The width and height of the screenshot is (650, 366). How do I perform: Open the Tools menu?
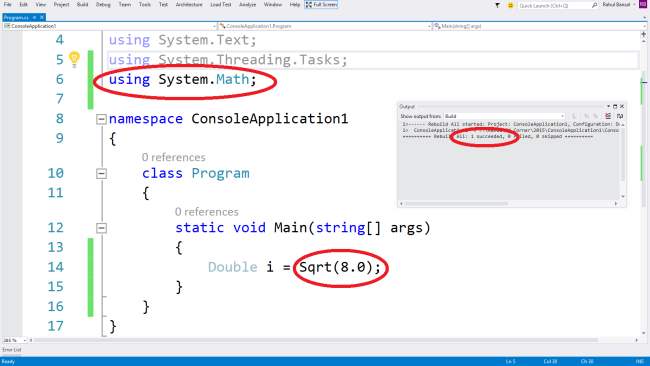(145, 5)
